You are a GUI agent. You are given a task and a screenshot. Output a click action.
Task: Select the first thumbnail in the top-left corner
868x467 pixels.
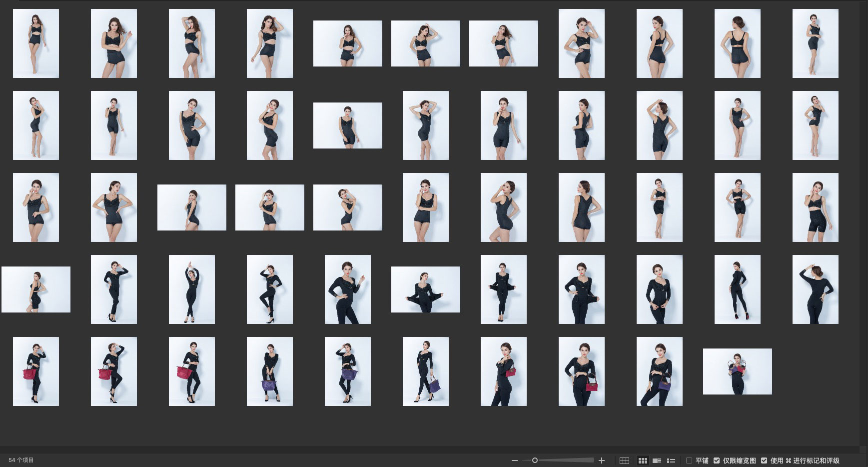pos(36,43)
